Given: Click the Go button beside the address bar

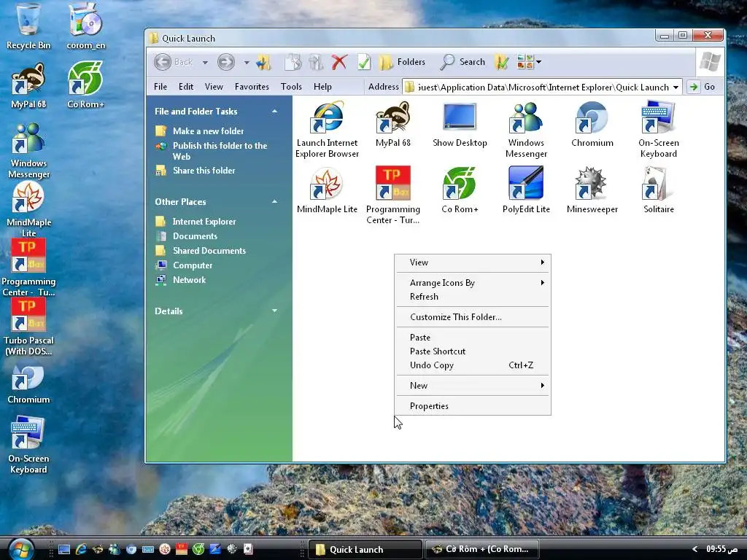Looking at the screenshot, I should (703, 87).
